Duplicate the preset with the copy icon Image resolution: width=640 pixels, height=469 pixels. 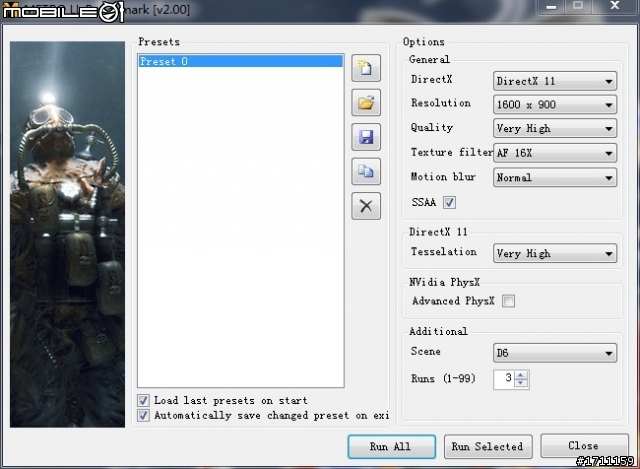click(366, 171)
